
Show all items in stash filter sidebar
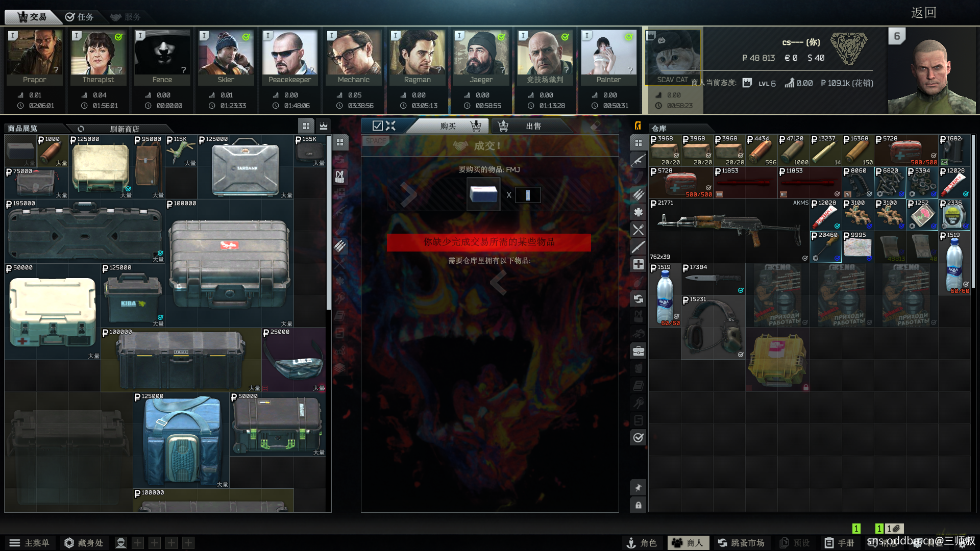(638, 143)
